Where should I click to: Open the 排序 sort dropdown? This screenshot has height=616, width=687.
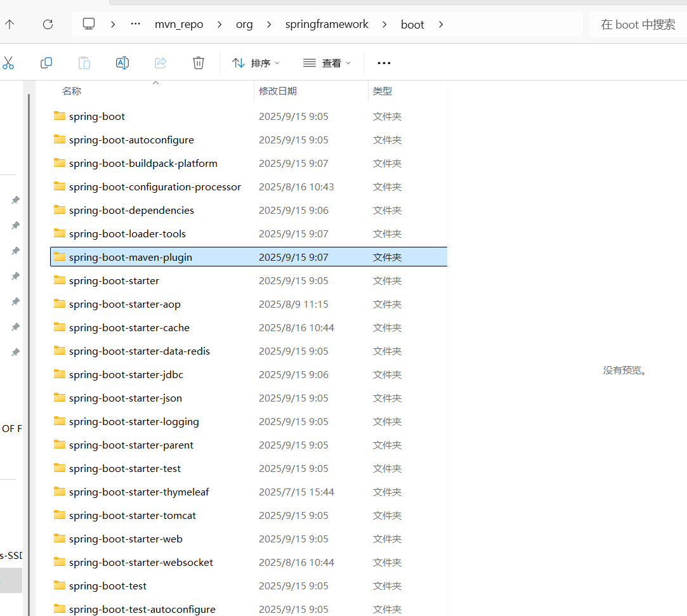coord(256,63)
